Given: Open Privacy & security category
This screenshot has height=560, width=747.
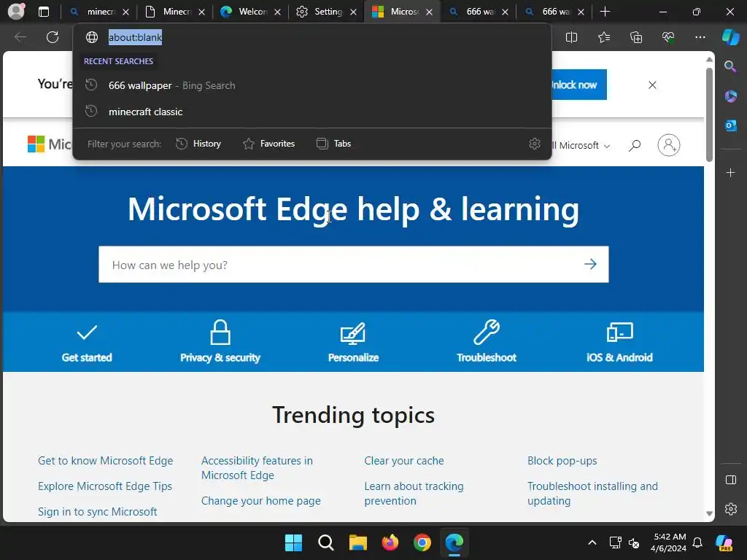Looking at the screenshot, I should [x=220, y=342].
